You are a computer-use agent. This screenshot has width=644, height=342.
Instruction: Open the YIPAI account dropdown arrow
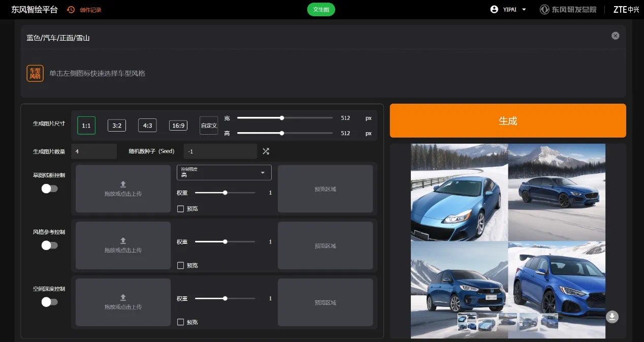[x=524, y=10]
